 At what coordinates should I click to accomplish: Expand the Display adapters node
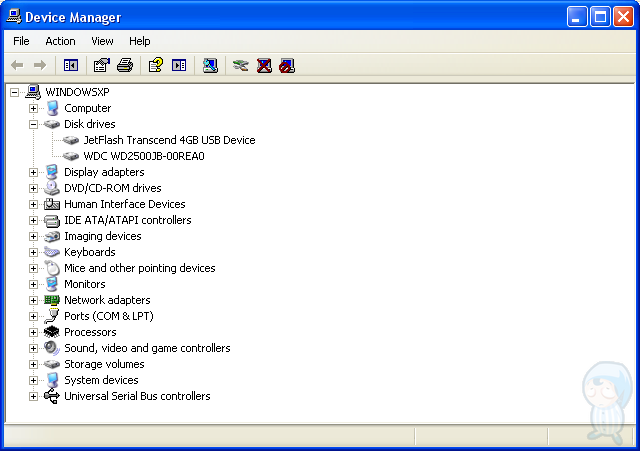coord(33,172)
